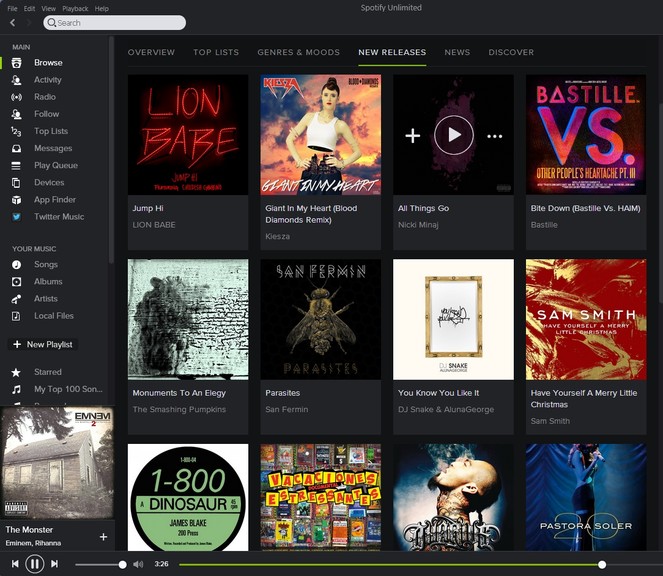The image size is (663, 576).
Task: Switch to the News tab
Action: tap(457, 52)
